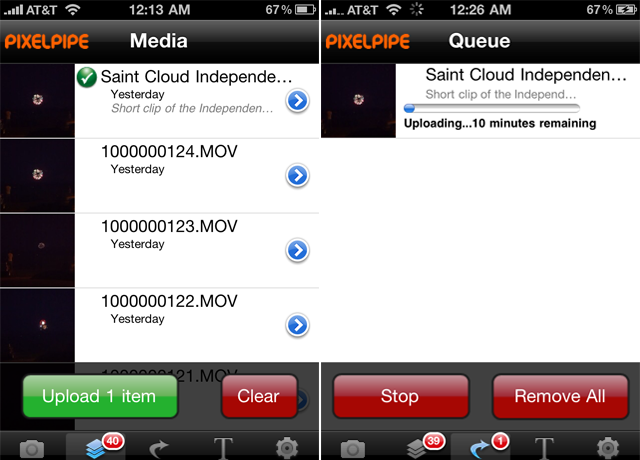Select thumbnail of 1000000122.MOV
The height and width of the screenshot is (460, 640).
tap(37, 325)
